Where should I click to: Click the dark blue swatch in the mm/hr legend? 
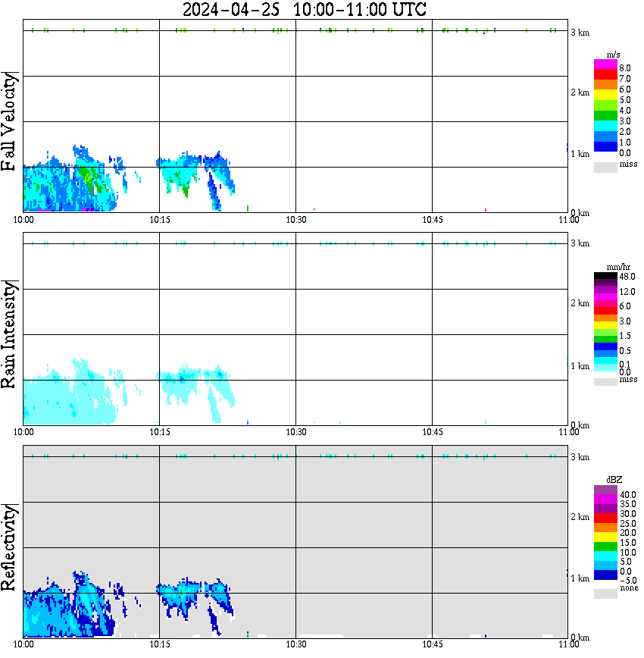(605, 346)
